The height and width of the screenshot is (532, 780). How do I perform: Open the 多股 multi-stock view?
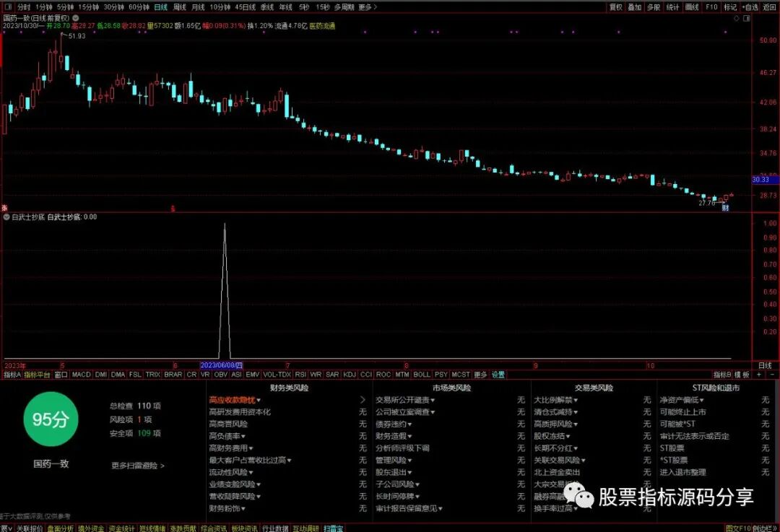[654, 7]
